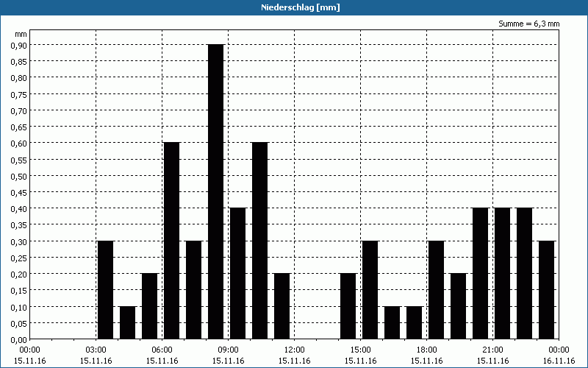
Task: Select the 0,75 y-axis label
Action: coord(19,94)
